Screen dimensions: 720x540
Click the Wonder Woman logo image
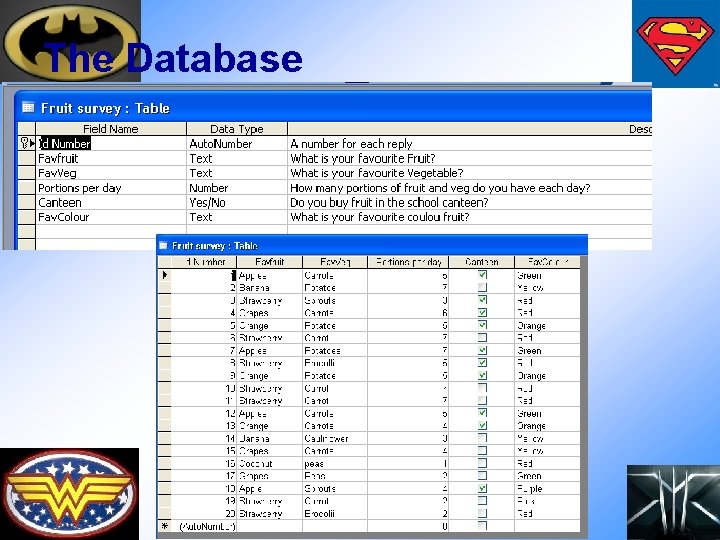69,494
